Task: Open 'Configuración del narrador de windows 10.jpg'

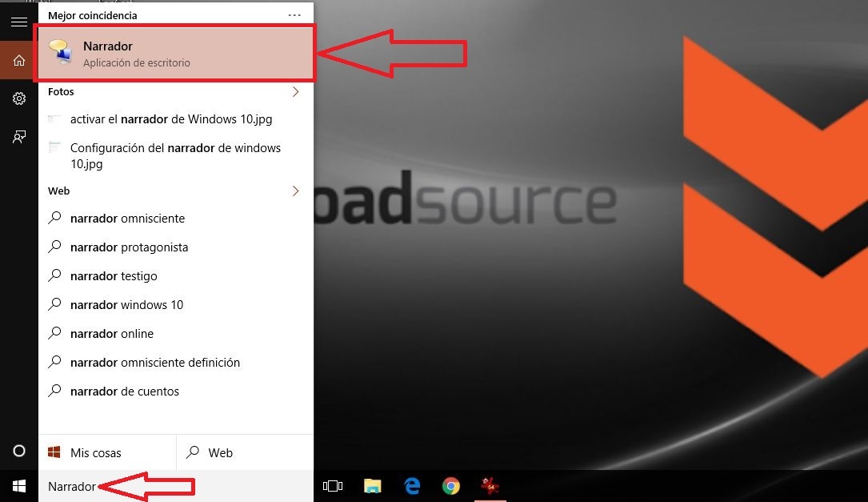Action: [x=176, y=155]
